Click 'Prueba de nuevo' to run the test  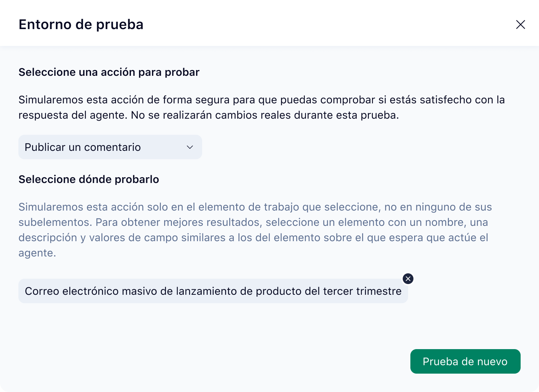tap(465, 361)
